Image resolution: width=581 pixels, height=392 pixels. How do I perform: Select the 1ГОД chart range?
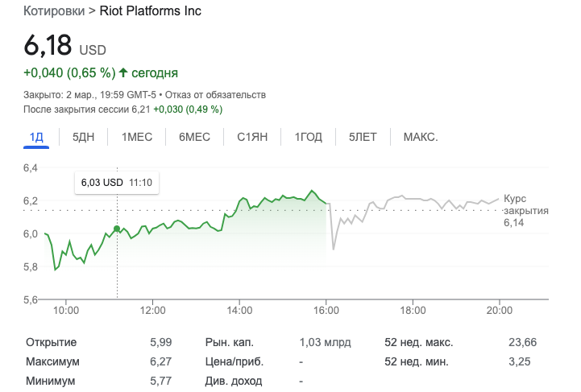point(308,137)
